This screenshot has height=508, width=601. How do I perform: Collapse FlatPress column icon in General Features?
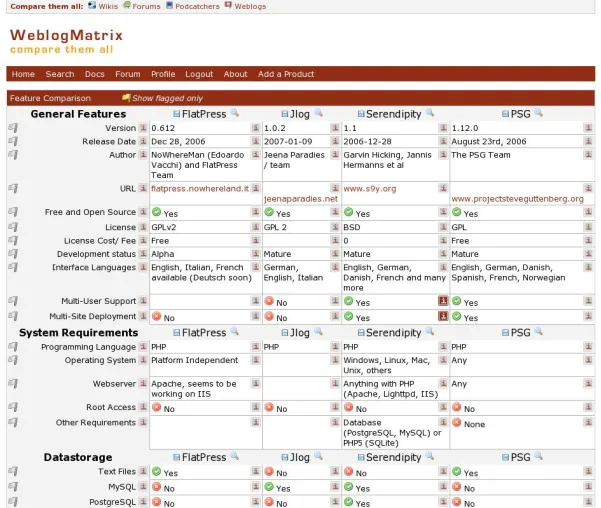click(177, 114)
